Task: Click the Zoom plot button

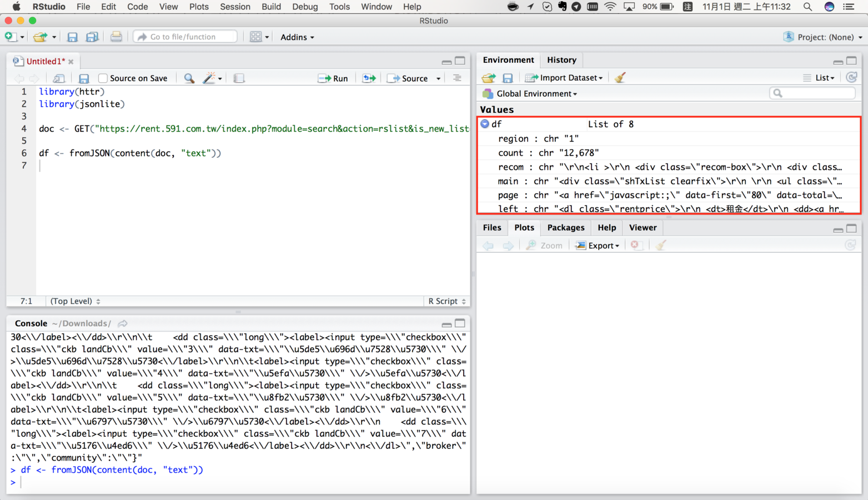Action: click(544, 246)
